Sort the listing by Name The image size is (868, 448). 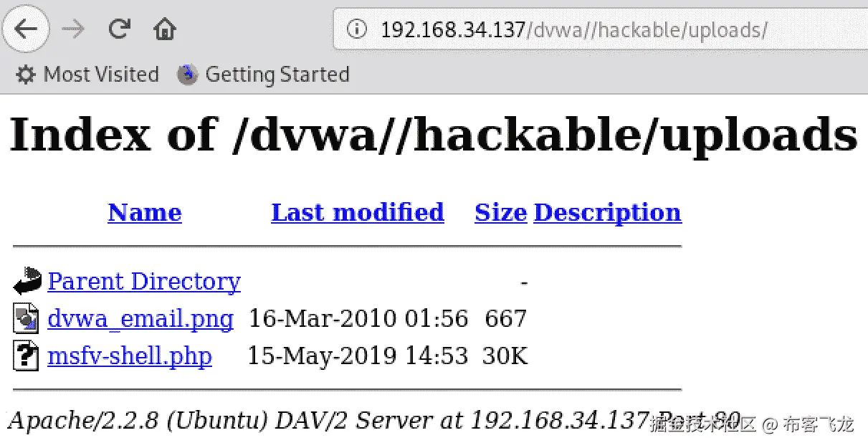tap(145, 212)
